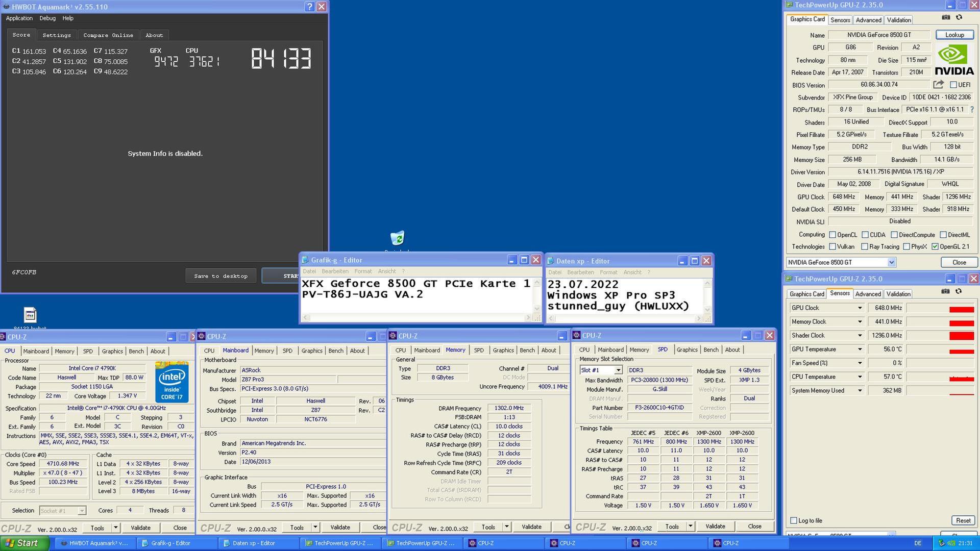Click the Aquamark app icon in title bar
The height and width of the screenshot is (551, 980).
pos(6,7)
